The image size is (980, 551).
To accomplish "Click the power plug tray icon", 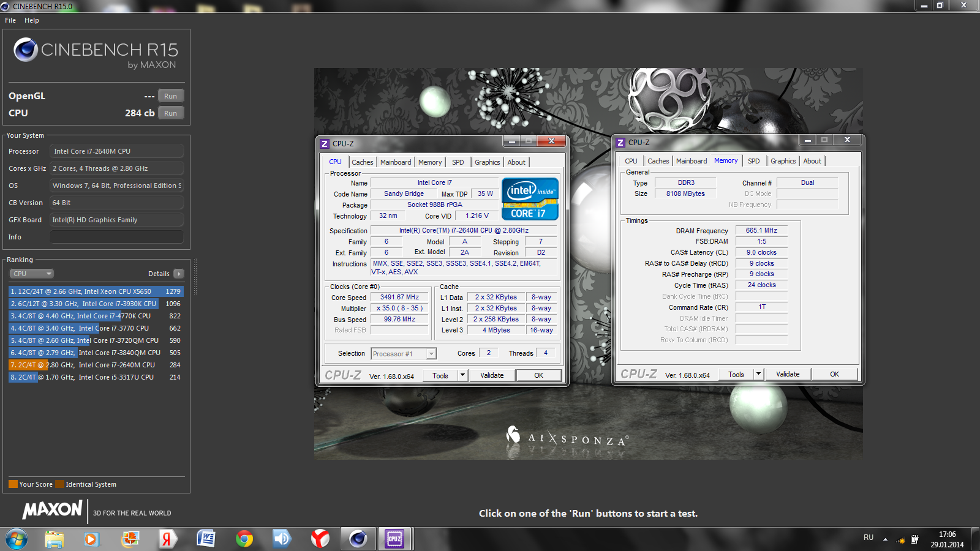I will pyautogui.click(x=914, y=539).
